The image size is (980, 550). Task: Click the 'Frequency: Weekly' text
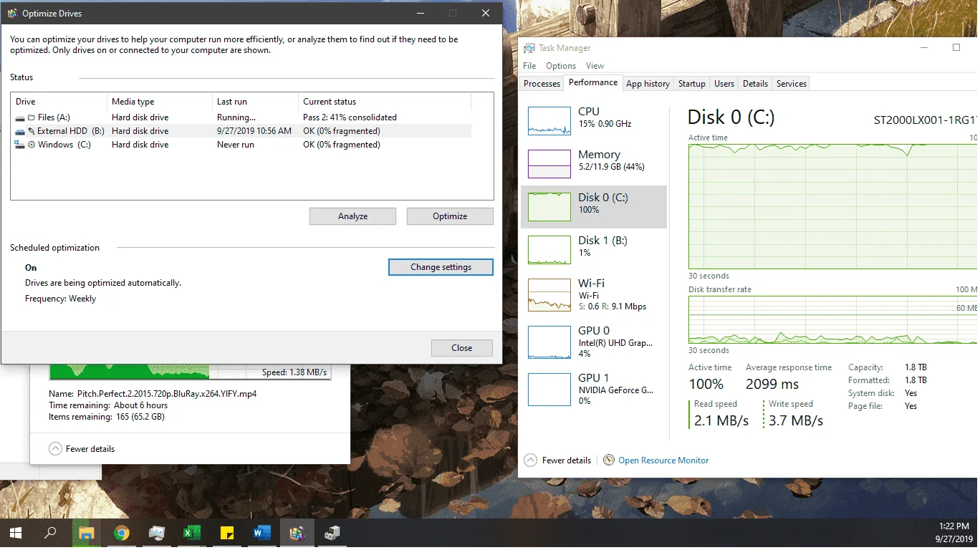point(60,299)
